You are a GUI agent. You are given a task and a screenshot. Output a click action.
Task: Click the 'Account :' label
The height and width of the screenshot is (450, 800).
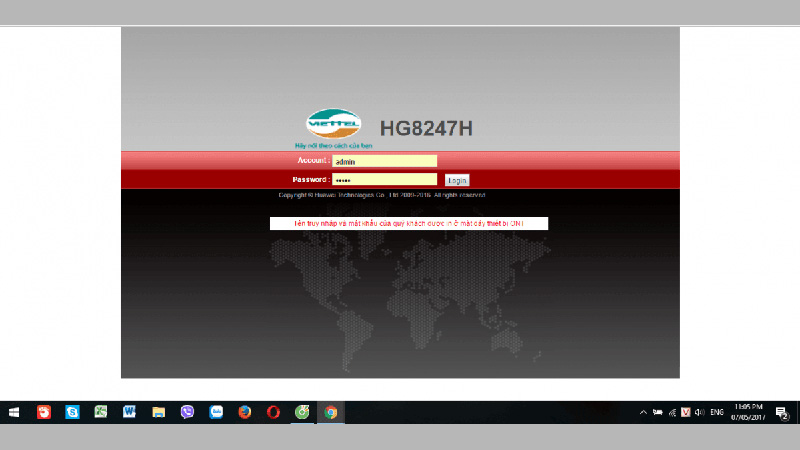coord(313,161)
